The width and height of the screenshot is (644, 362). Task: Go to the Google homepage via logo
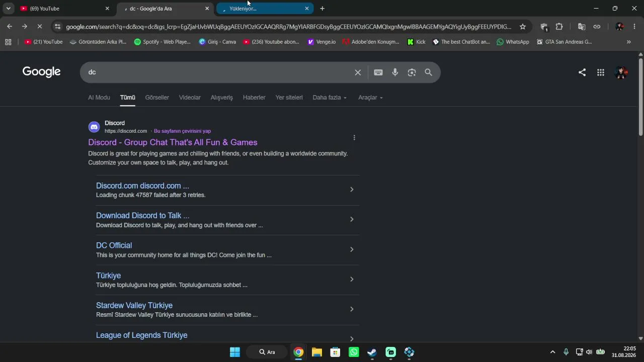click(x=41, y=72)
